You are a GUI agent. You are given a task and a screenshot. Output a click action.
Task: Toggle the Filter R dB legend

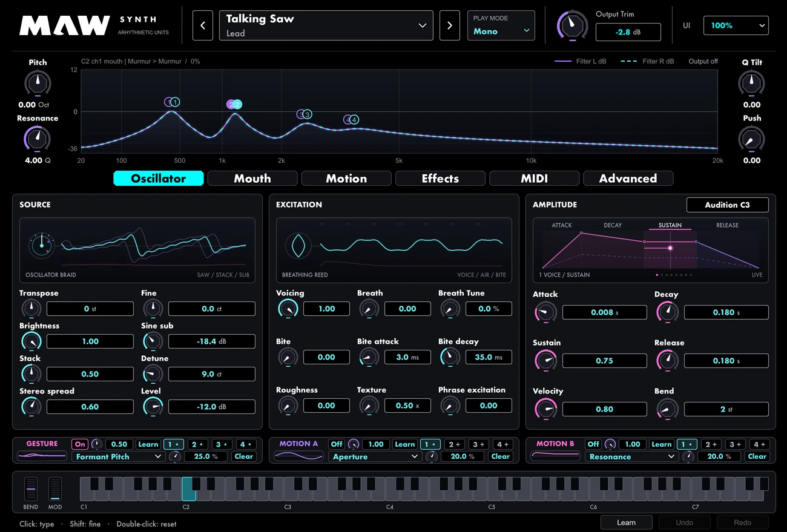click(647, 61)
